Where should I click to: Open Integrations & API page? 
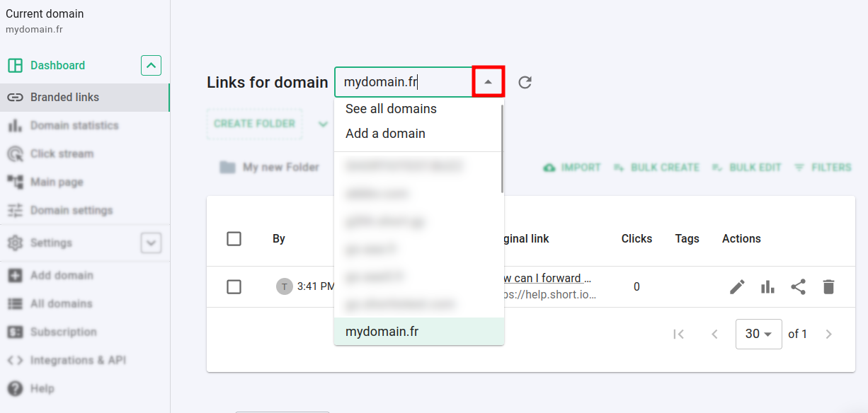pyautogui.click(x=78, y=360)
